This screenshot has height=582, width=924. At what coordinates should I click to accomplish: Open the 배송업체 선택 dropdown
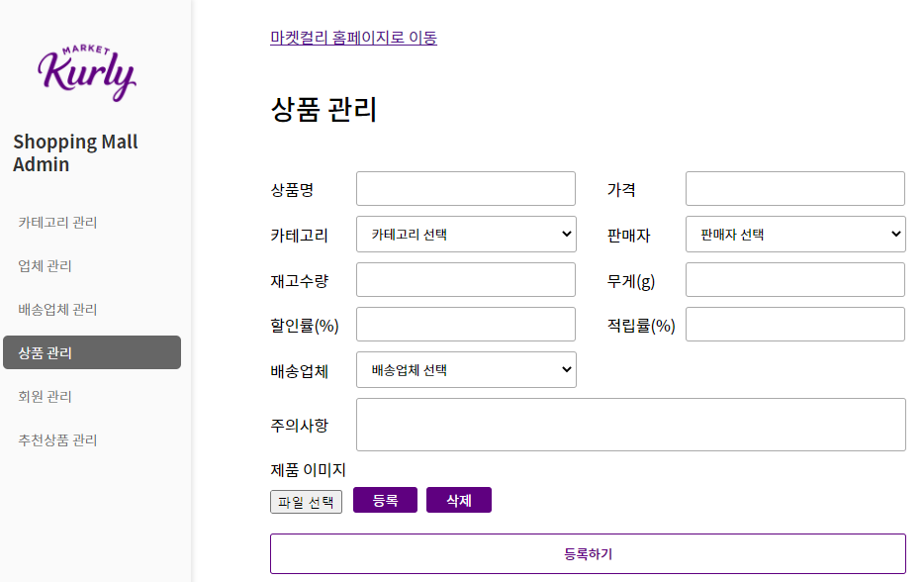click(x=466, y=370)
